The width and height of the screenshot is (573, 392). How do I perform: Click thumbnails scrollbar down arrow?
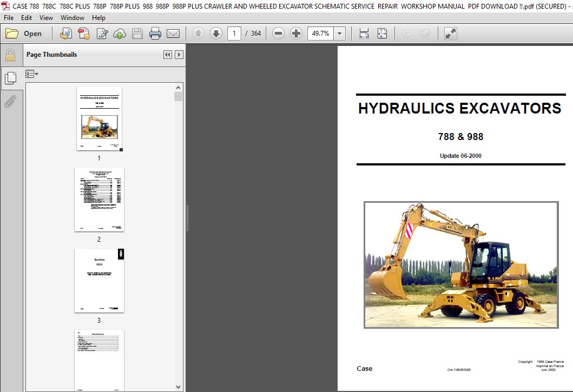pos(179,387)
